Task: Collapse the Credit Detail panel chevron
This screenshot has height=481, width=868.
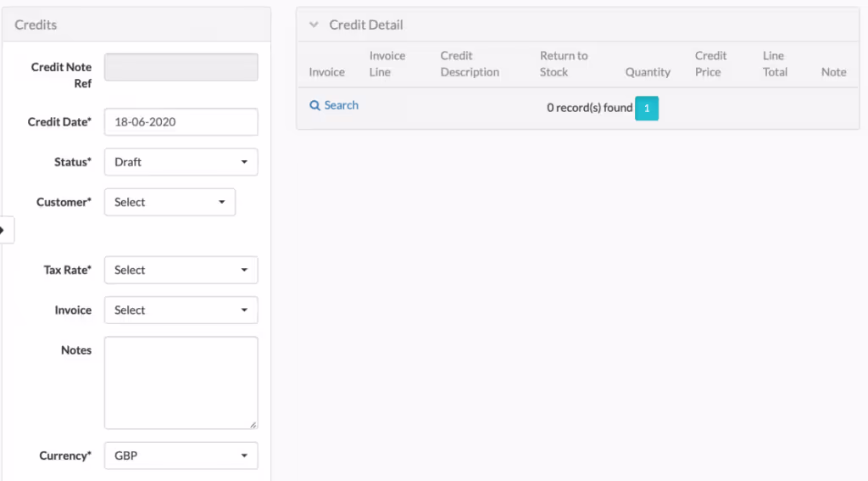Action: [314, 25]
